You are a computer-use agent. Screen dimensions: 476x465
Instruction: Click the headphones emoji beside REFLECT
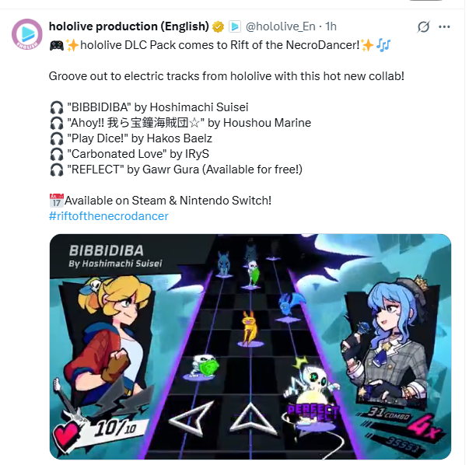(x=57, y=170)
